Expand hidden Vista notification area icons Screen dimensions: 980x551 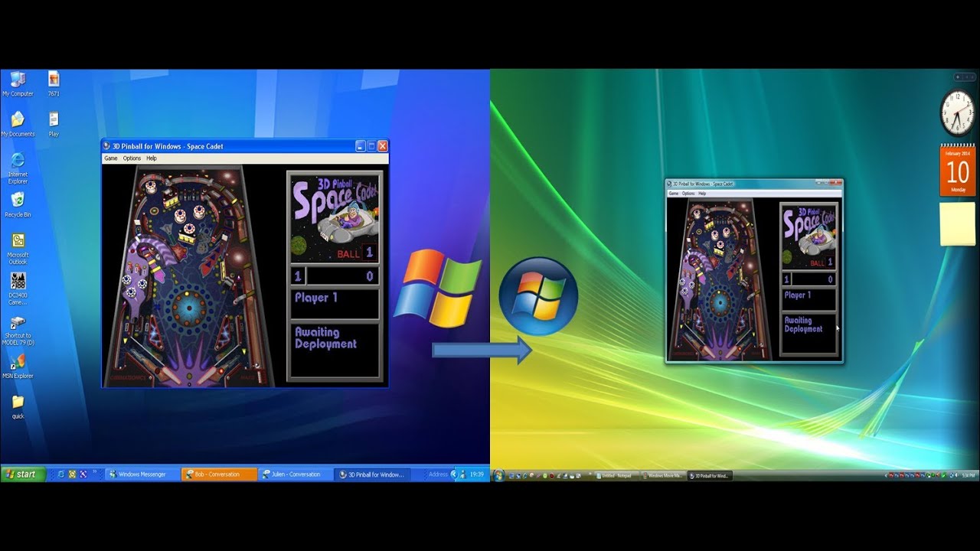pos(887,476)
